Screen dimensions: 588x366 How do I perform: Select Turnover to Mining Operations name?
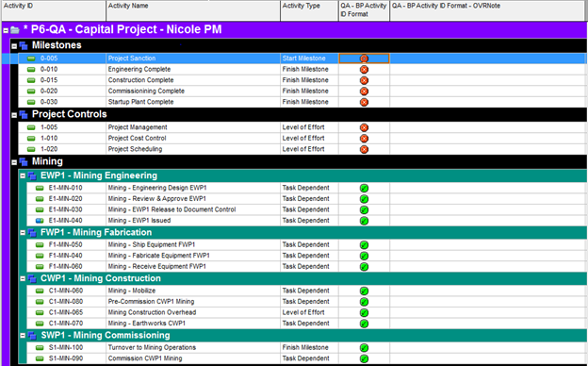click(x=152, y=348)
